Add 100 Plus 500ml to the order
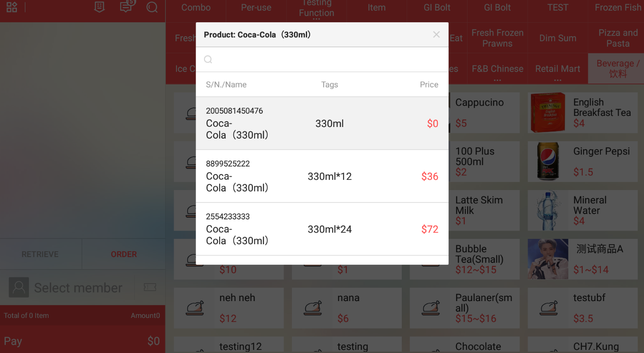The height and width of the screenshot is (353, 644). tap(484, 162)
